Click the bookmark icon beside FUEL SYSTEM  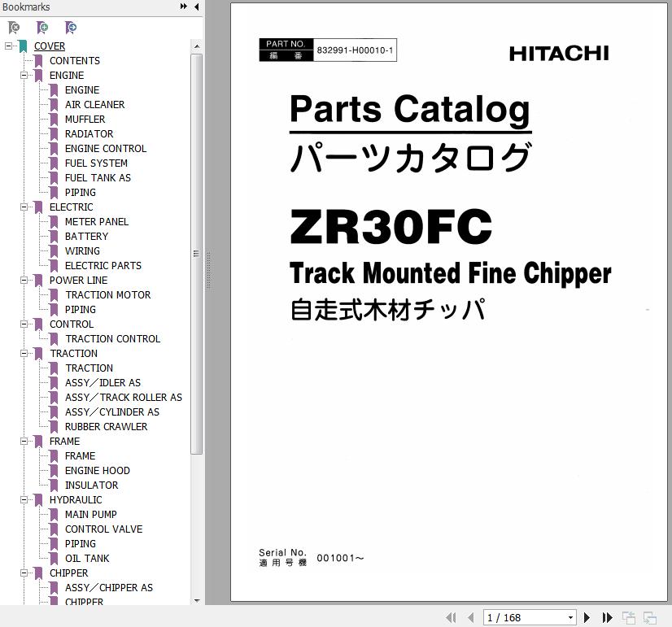pos(54,163)
